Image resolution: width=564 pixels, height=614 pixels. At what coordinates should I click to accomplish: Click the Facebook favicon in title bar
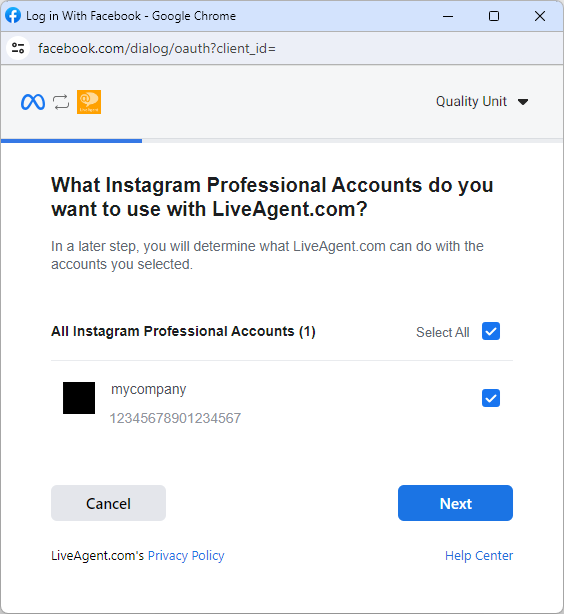point(13,16)
